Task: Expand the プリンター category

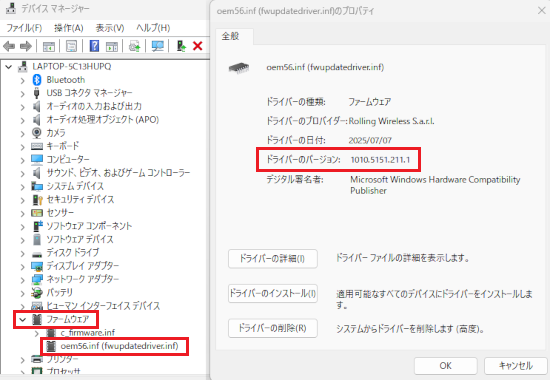Action: click(22, 360)
